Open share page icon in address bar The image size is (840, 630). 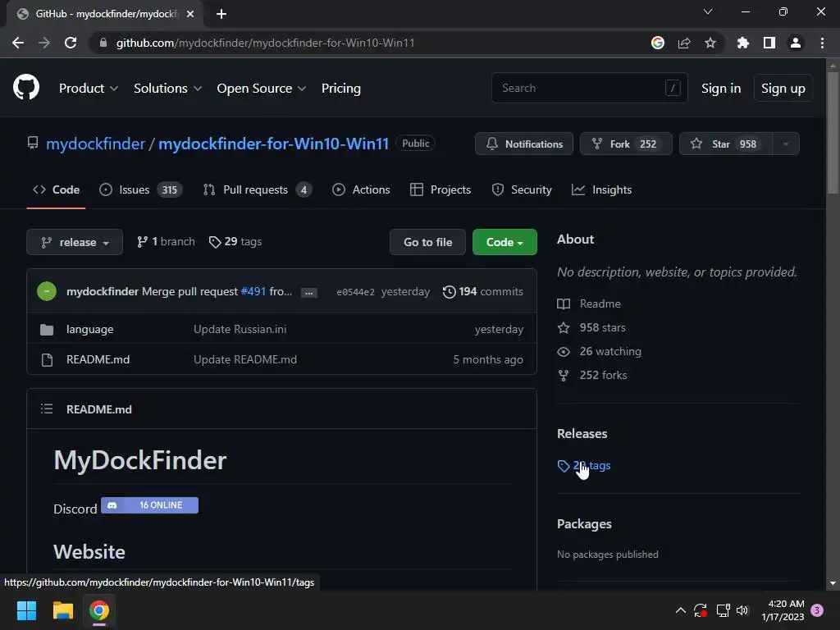pyautogui.click(x=683, y=43)
